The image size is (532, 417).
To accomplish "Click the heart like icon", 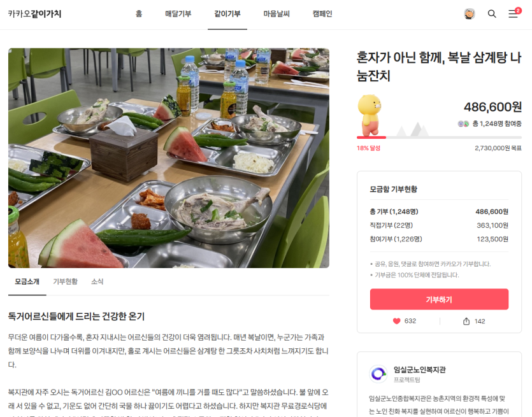I will coord(396,321).
